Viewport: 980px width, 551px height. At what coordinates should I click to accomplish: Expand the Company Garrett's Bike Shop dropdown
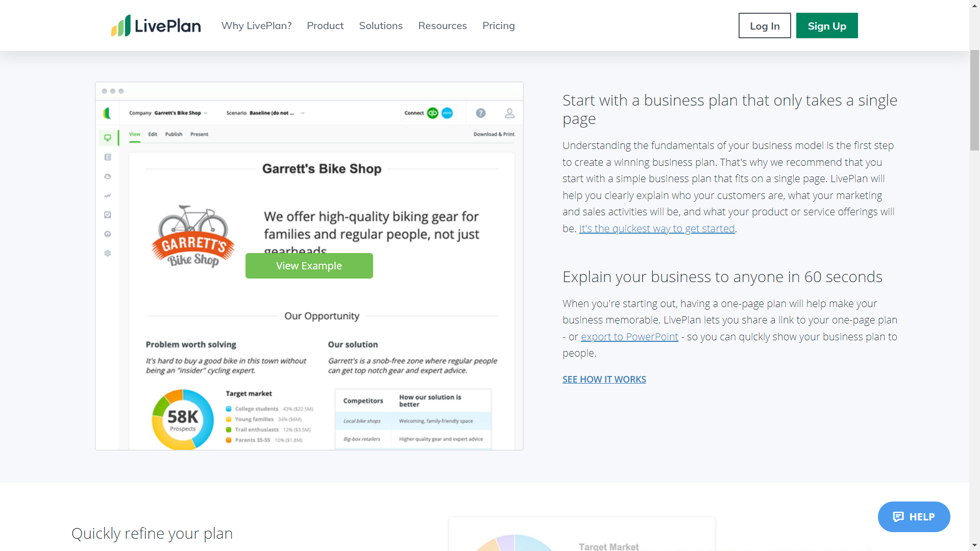point(168,113)
